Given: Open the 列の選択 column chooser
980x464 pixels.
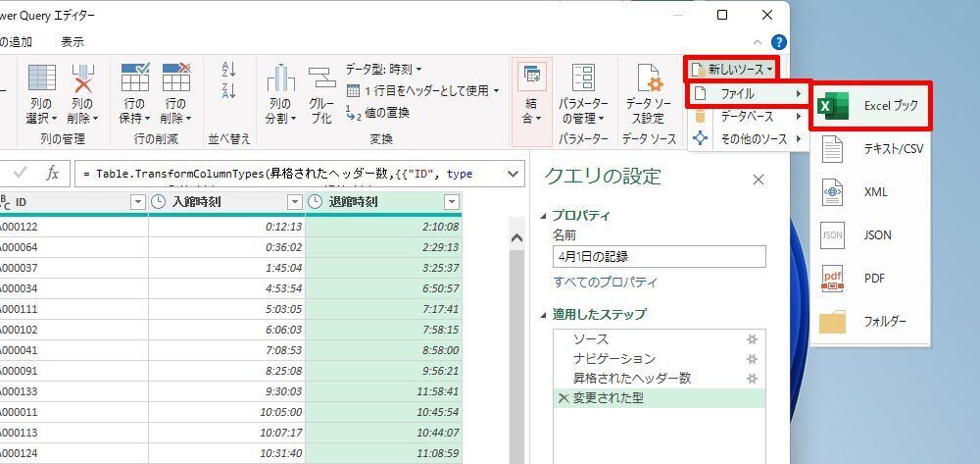Looking at the screenshot, I should point(41,92).
